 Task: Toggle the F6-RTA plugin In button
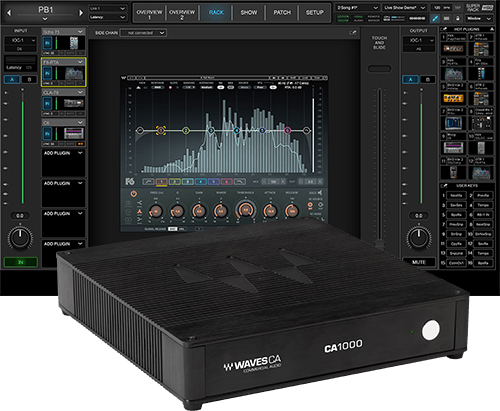47,73
